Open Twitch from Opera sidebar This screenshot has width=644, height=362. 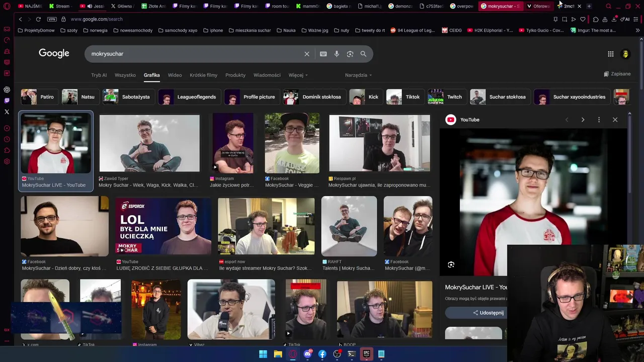coord(7,101)
